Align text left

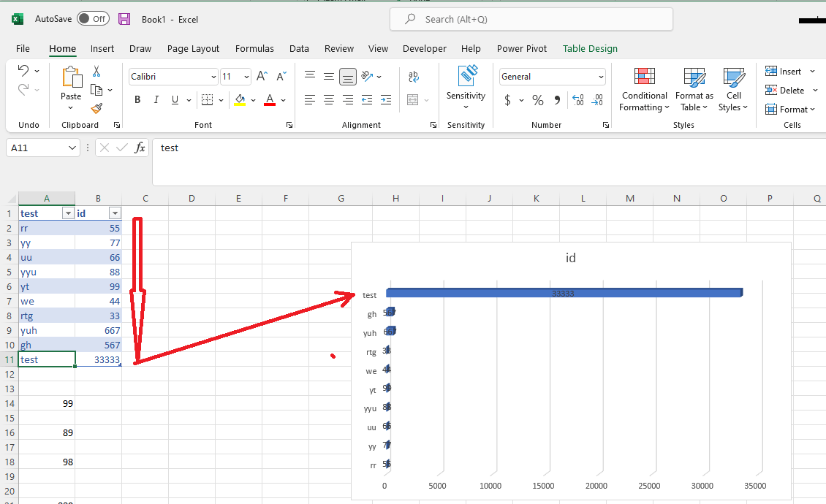coord(310,99)
